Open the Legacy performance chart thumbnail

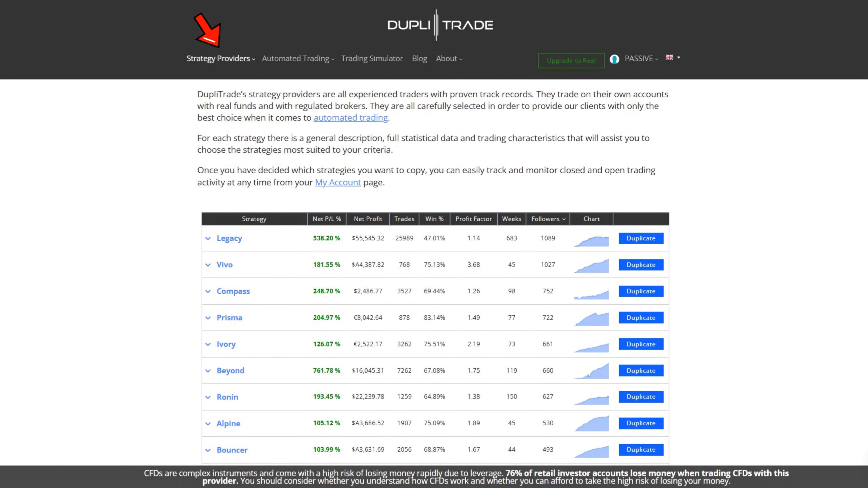point(591,241)
